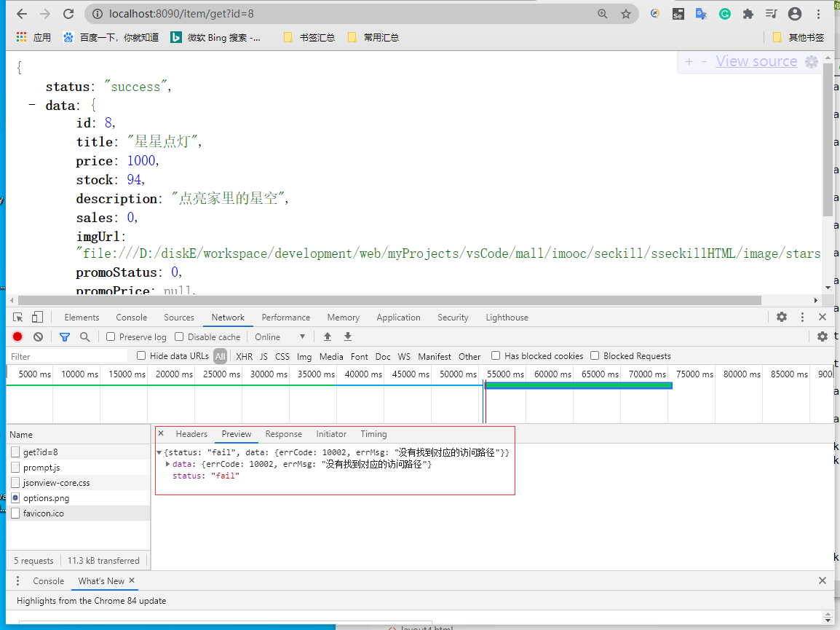Open the DevTools three-dot customize menu
This screenshot has height=630, width=840.
802,317
